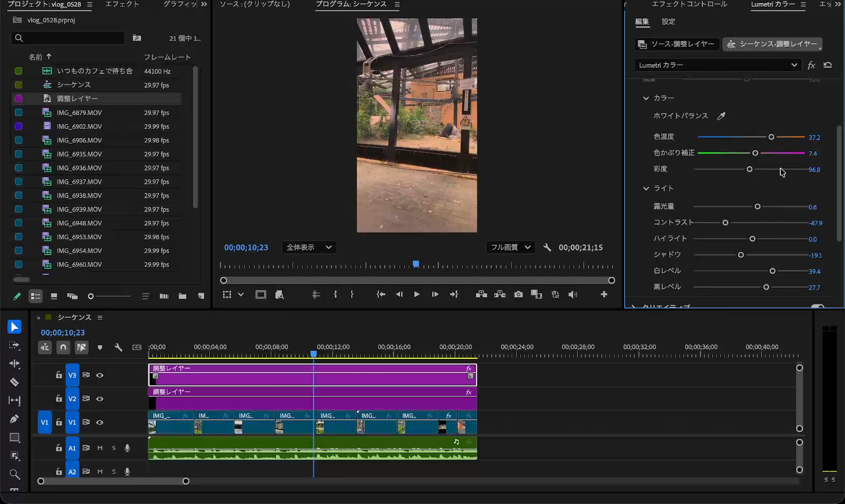Viewport: 845px width, 504px height.
Task: Open the program monitor button editor plus
Action: [604, 295]
